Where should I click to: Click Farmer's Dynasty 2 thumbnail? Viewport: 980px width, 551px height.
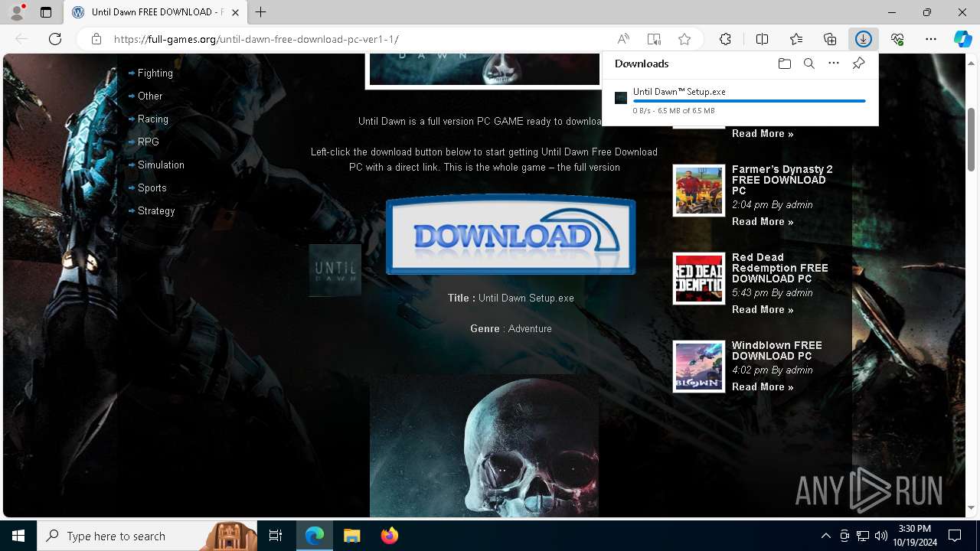pyautogui.click(x=699, y=191)
